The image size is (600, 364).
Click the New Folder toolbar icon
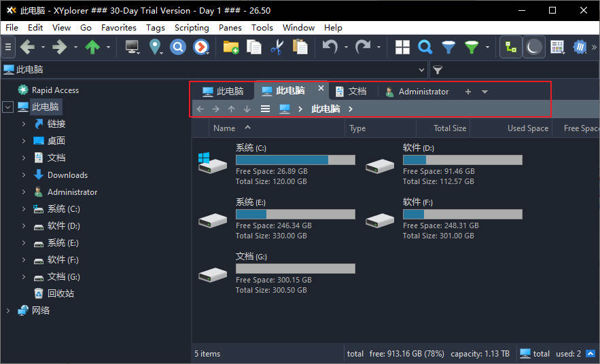tap(231, 47)
